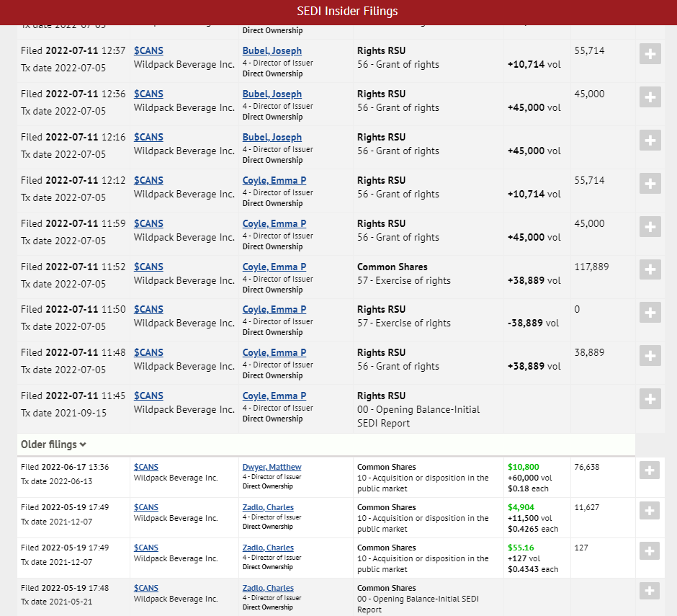
Task: Open Zadlo, Charles link in $4,904 row
Action: (268, 507)
